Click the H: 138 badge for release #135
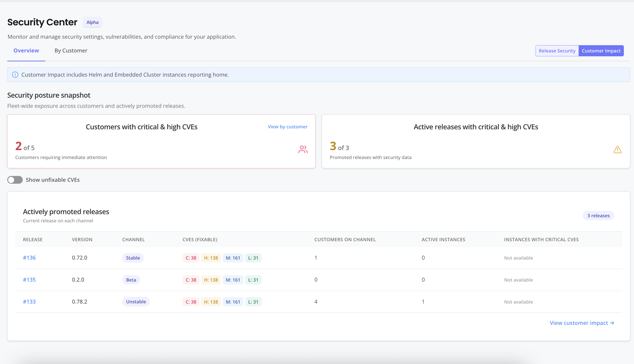The width and height of the screenshot is (634, 364). coord(211,280)
